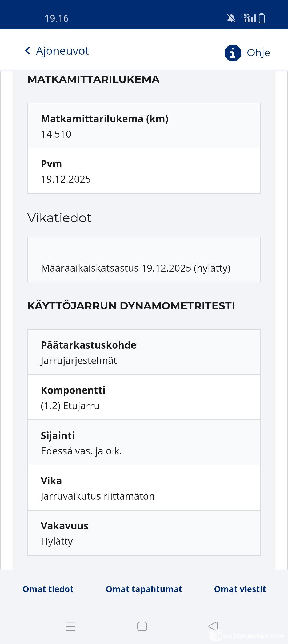Open the Ohje info icon

(x=233, y=53)
